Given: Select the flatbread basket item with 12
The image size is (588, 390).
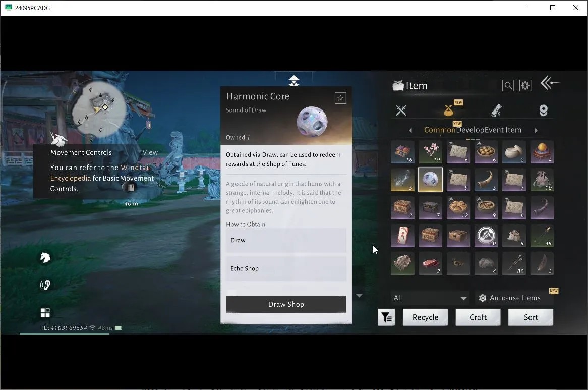Looking at the screenshot, I should tap(458, 207).
